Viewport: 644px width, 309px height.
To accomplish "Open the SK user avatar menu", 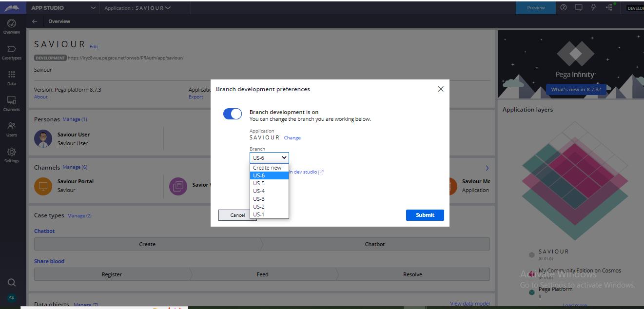I will coord(12,298).
